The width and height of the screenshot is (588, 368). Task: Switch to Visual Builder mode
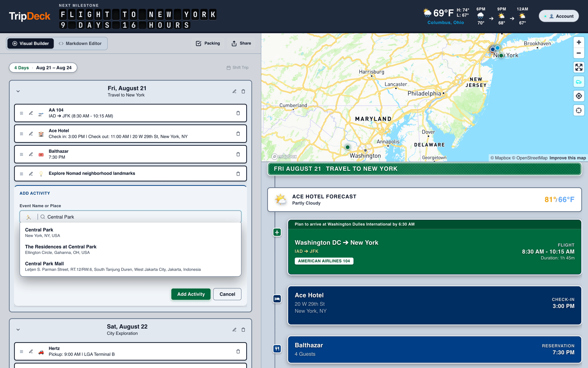click(x=31, y=43)
